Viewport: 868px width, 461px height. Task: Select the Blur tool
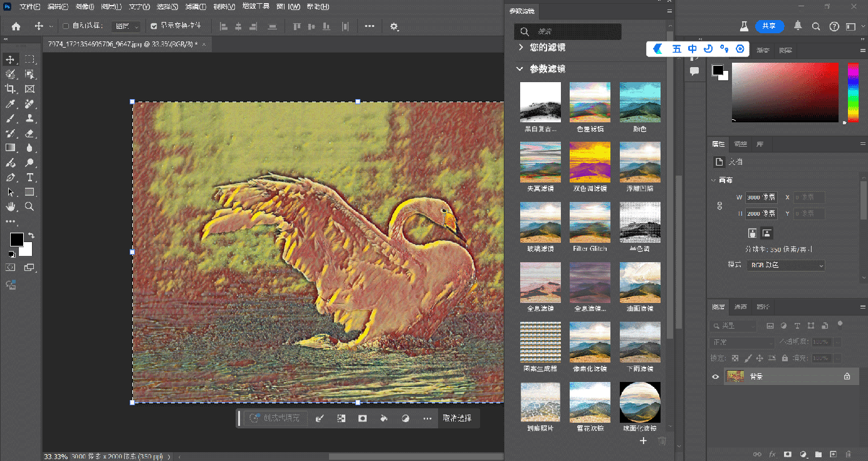(x=29, y=147)
